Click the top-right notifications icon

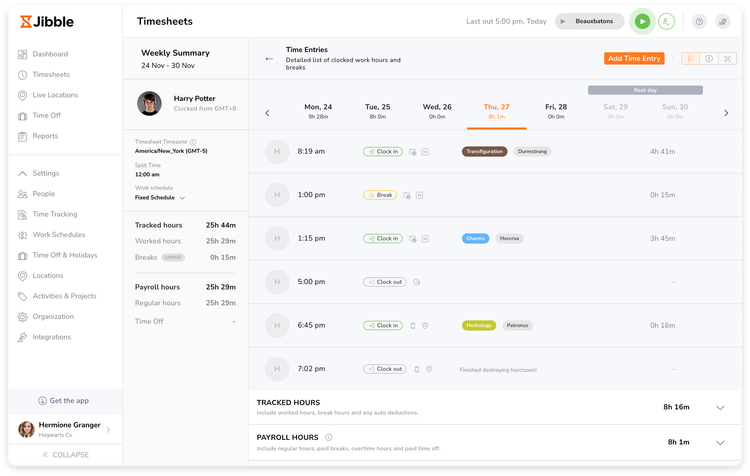tap(723, 22)
